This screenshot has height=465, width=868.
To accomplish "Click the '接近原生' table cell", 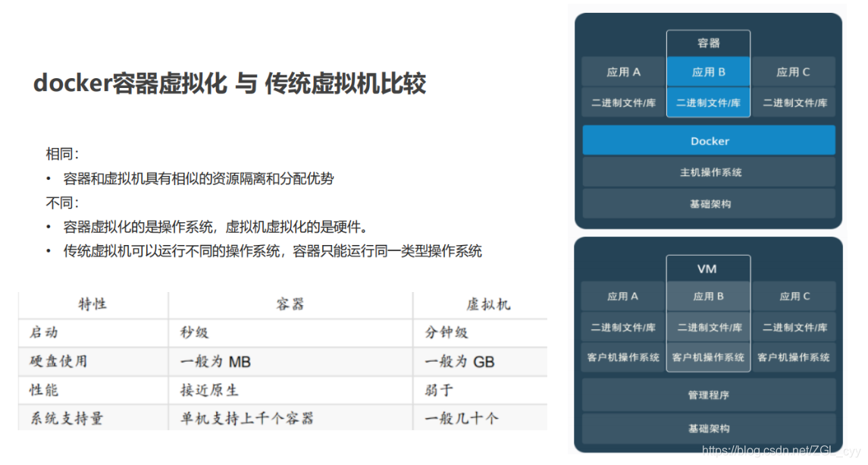I will pos(209,390).
